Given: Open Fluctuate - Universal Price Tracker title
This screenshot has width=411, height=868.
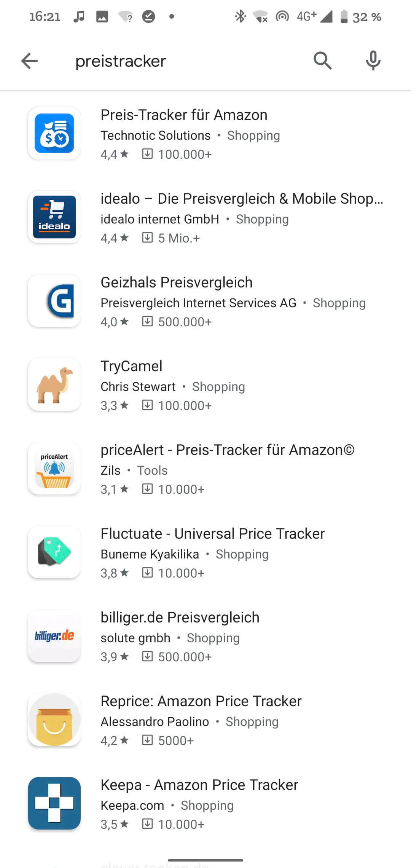Looking at the screenshot, I should [x=213, y=534].
